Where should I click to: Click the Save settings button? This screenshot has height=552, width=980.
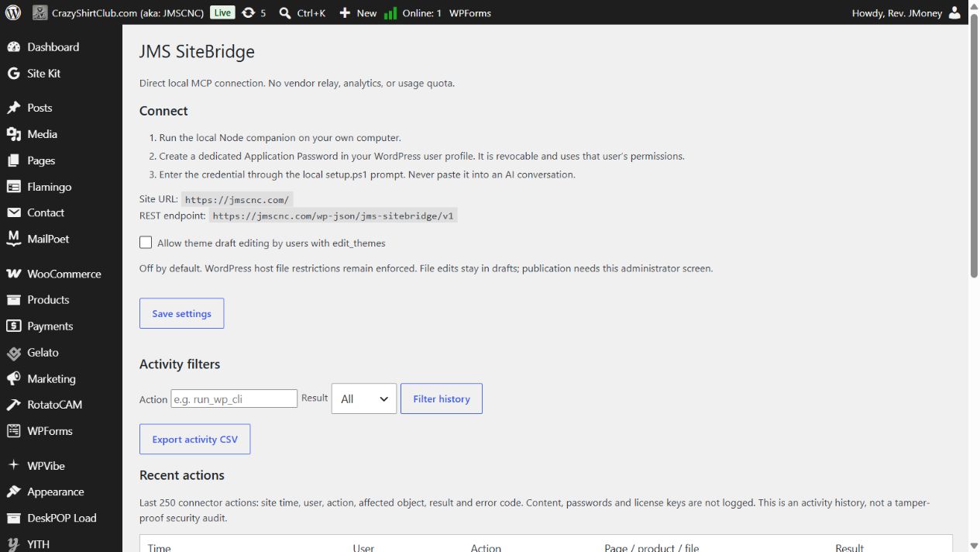pyautogui.click(x=181, y=313)
